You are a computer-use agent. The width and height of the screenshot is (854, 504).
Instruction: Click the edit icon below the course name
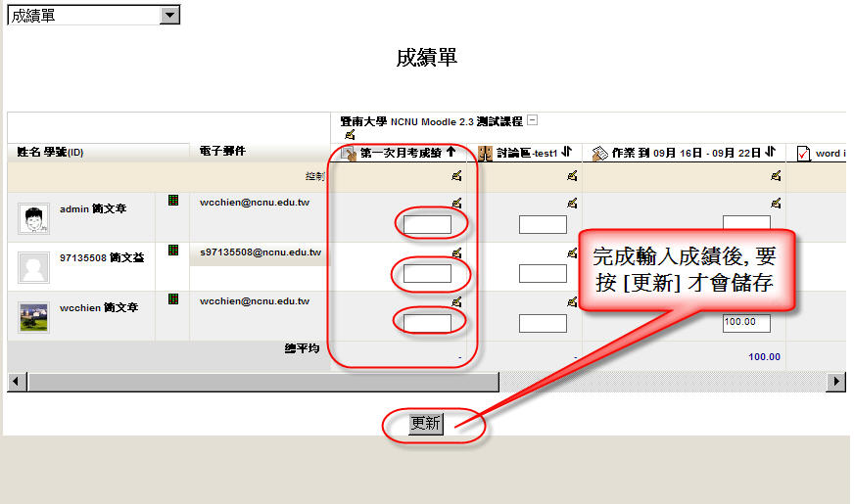(x=350, y=135)
